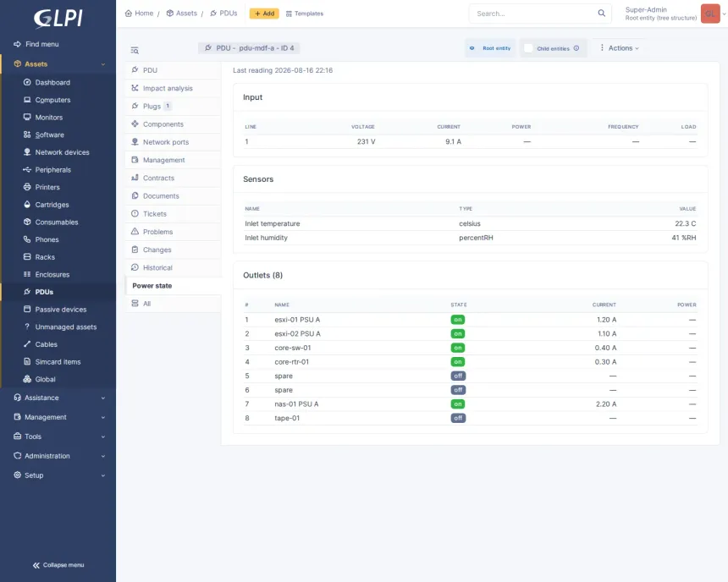The image size is (728, 582).
Task: Click the Unmanaged assets question icon
Action: point(27,327)
